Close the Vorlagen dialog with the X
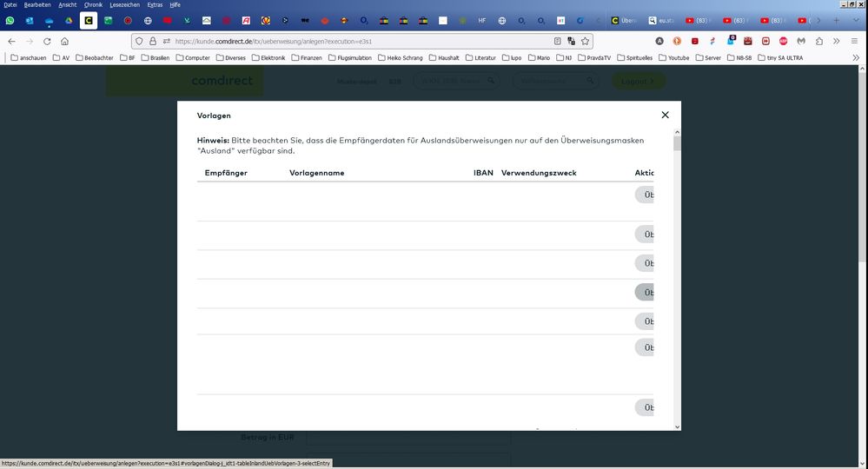This screenshot has width=868, height=469. coord(665,115)
